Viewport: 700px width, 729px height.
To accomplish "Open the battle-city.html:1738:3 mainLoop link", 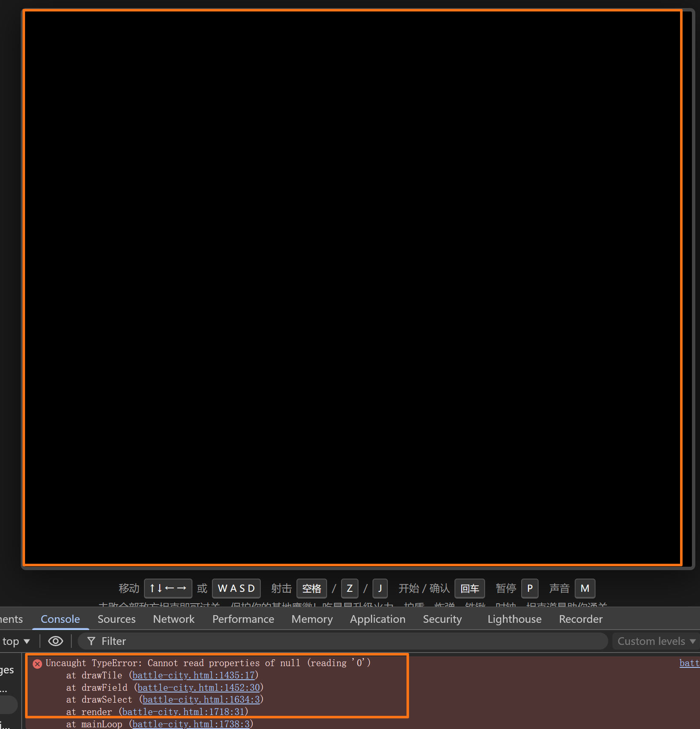I will (x=191, y=724).
